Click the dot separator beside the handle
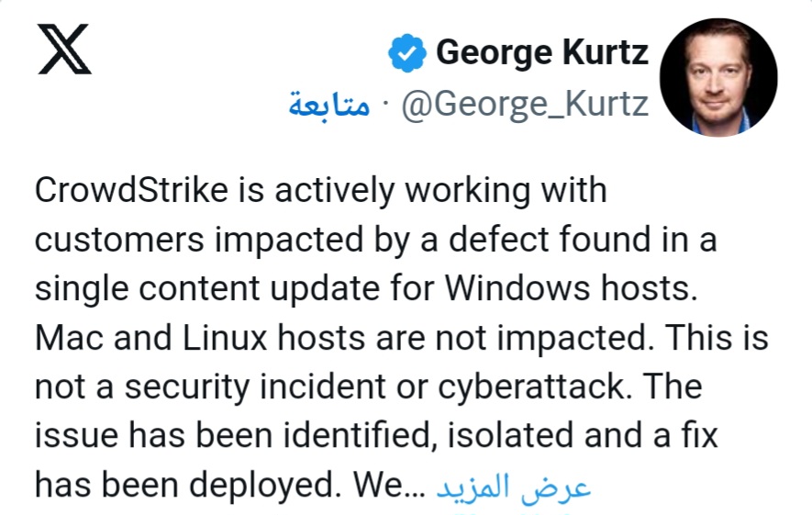Image resolution: width=812 pixels, height=515 pixels. (x=384, y=104)
